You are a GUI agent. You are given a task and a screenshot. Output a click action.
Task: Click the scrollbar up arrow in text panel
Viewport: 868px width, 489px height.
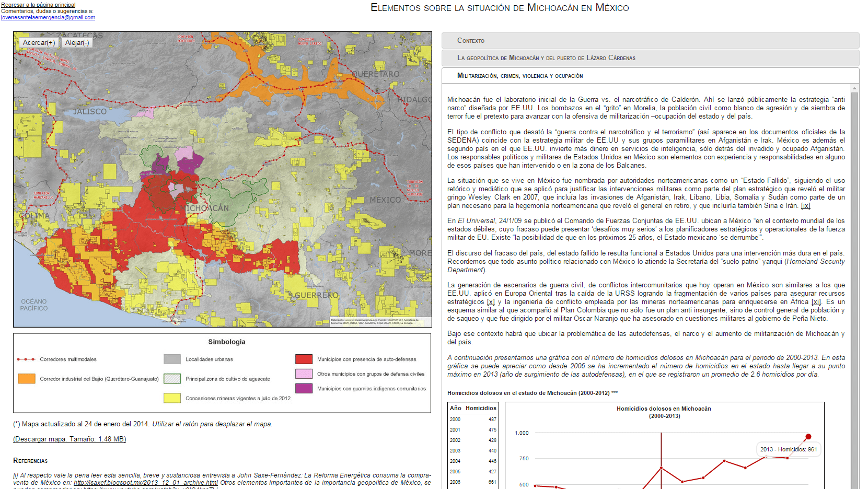click(x=854, y=88)
